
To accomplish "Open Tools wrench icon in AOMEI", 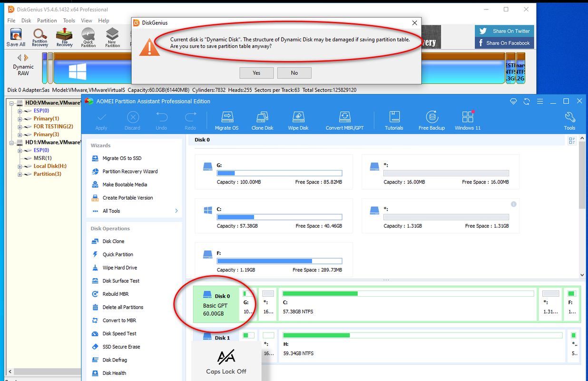I will [569, 121].
